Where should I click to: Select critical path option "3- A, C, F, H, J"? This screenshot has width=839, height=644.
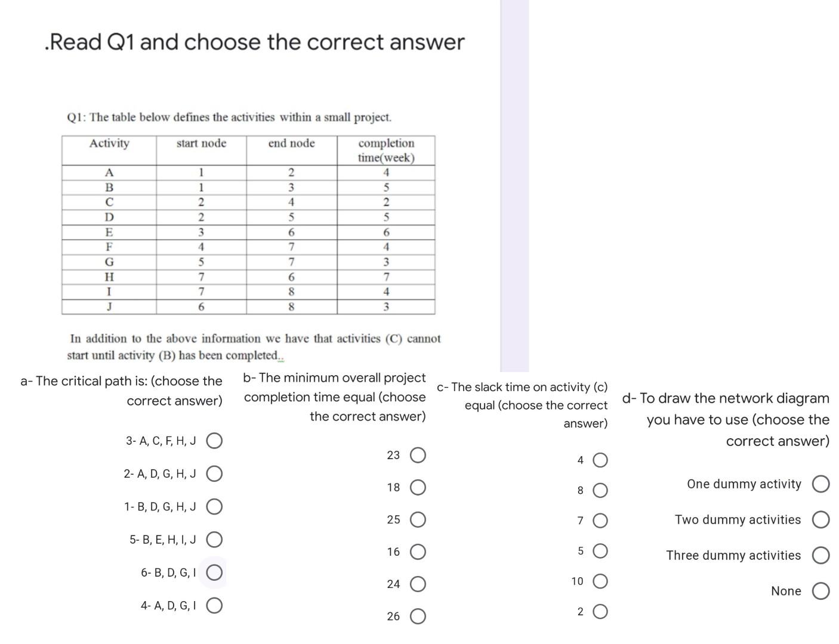point(213,441)
